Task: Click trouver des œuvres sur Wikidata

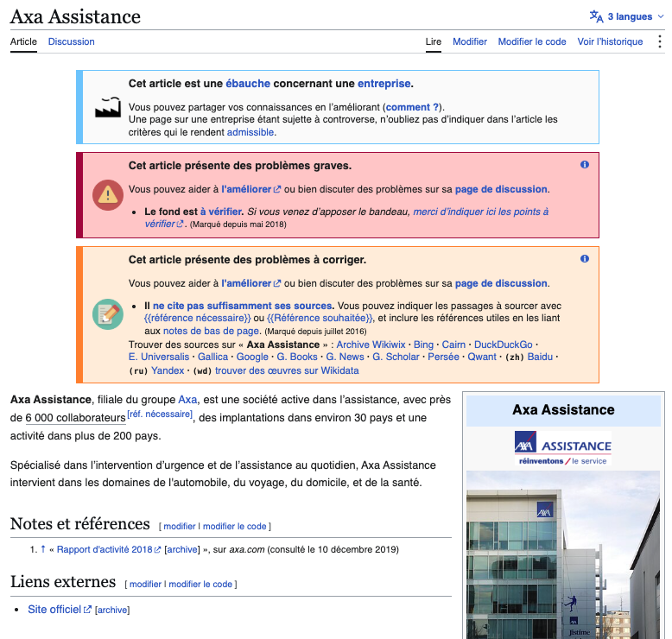Action: 287,370
